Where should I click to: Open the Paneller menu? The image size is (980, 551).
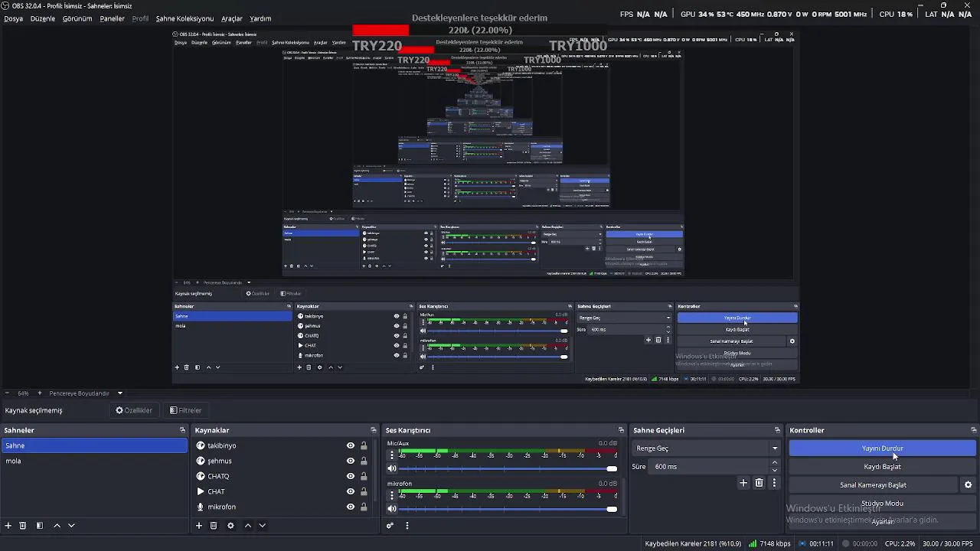112,18
